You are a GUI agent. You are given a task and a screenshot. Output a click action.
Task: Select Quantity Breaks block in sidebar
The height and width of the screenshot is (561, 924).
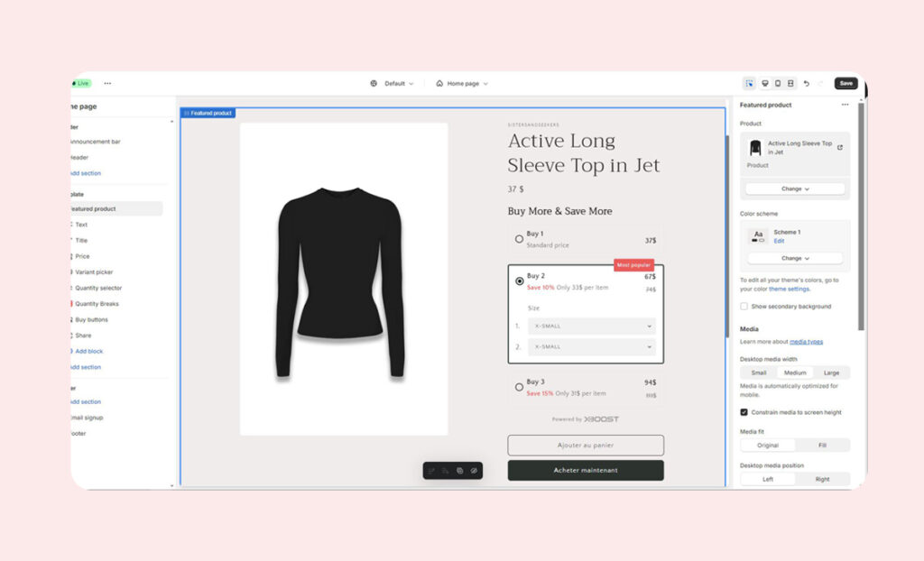coord(97,304)
